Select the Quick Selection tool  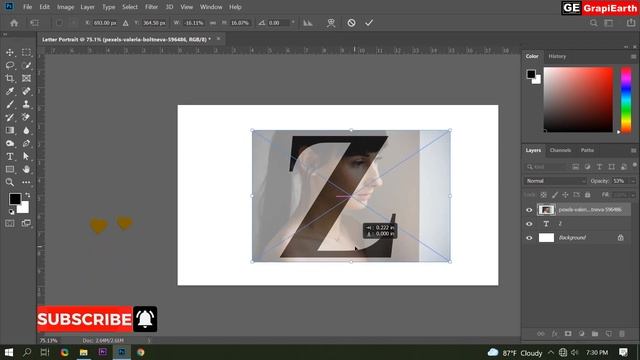(26, 65)
